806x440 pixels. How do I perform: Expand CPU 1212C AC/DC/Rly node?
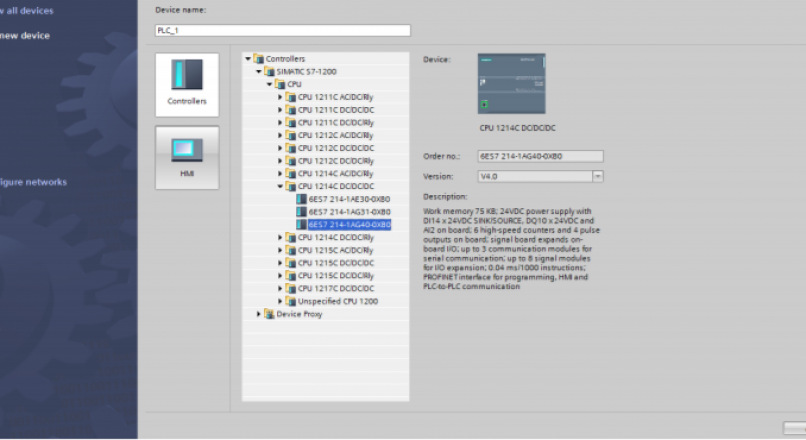click(x=280, y=135)
